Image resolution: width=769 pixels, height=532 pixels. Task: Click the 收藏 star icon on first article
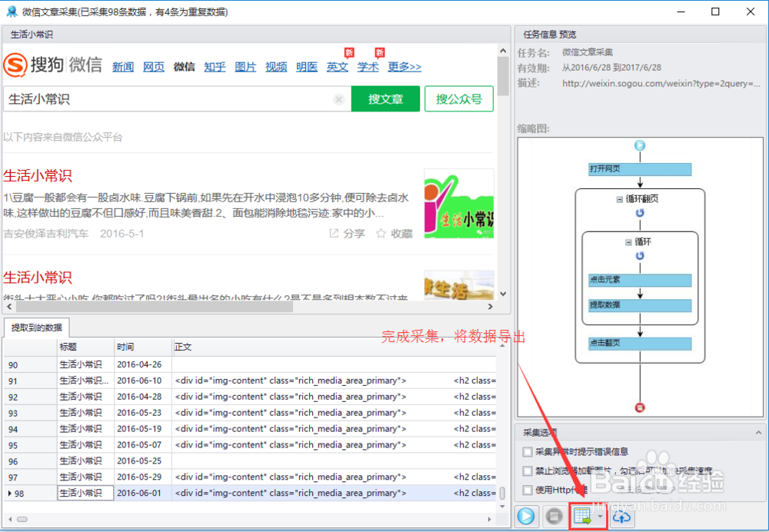click(381, 234)
